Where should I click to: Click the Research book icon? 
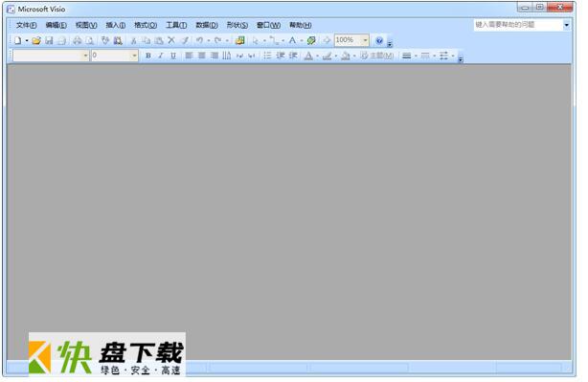(x=118, y=40)
